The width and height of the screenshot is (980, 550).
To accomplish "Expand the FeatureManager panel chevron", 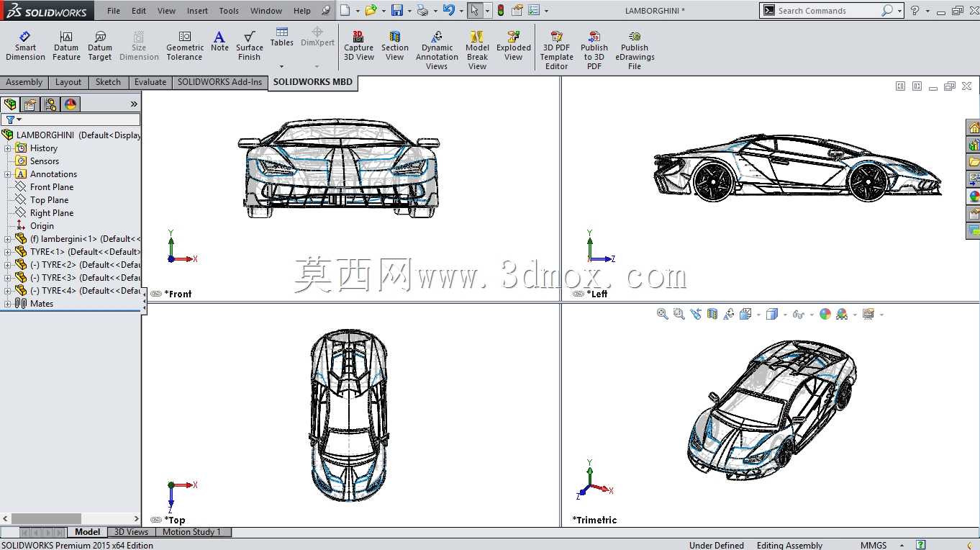I will (x=134, y=104).
